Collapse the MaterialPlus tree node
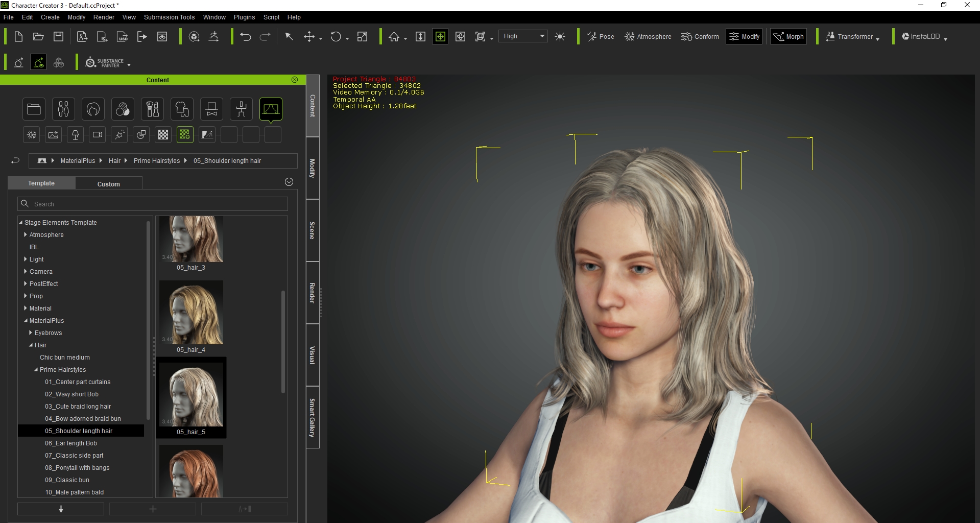 26,320
